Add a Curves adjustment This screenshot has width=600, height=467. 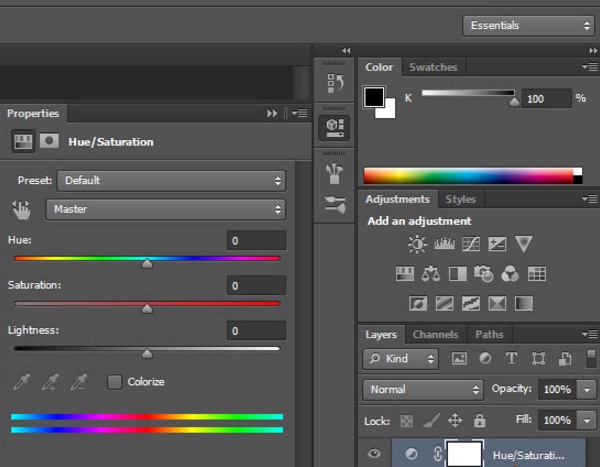471,244
